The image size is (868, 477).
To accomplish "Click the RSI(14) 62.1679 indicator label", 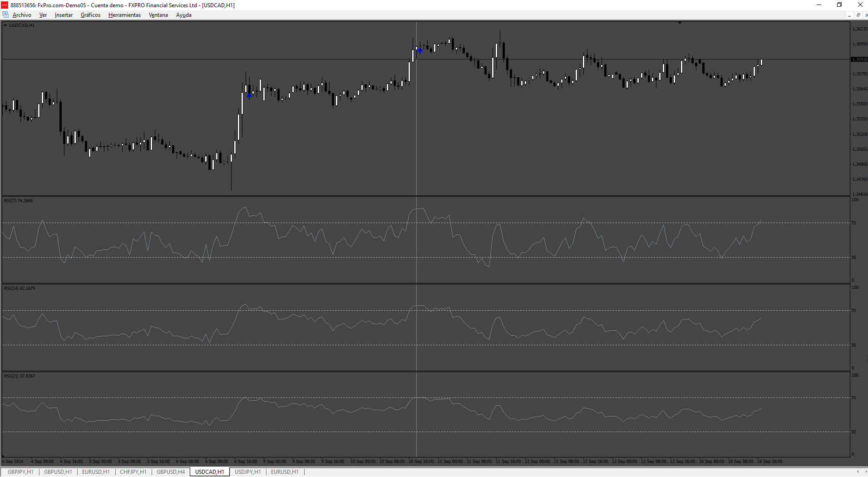I will (x=20, y=288).
